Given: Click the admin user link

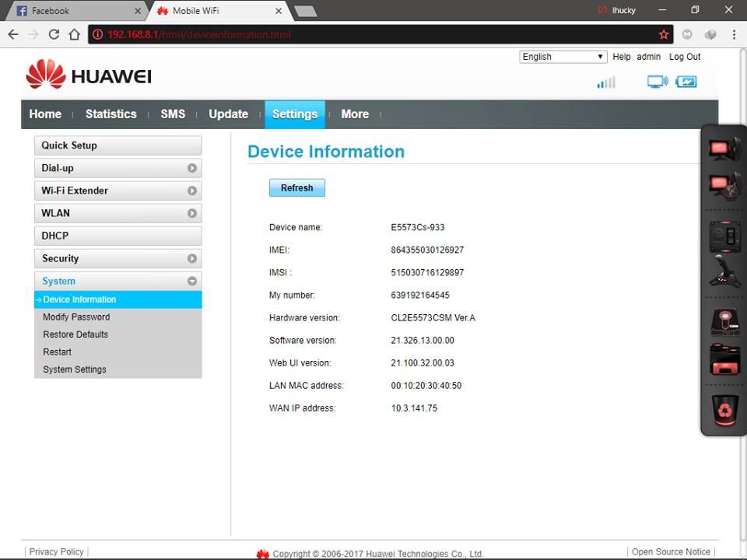Looking at the screenshot, I should click(648, 57).
